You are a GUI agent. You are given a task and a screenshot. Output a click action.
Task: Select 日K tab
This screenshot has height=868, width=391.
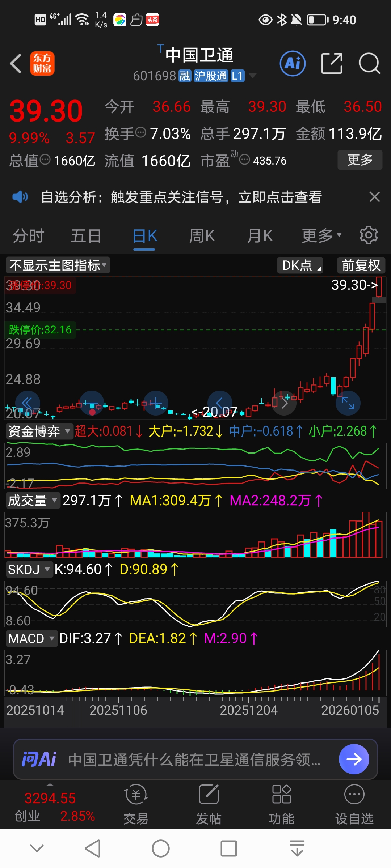(145, 236)
